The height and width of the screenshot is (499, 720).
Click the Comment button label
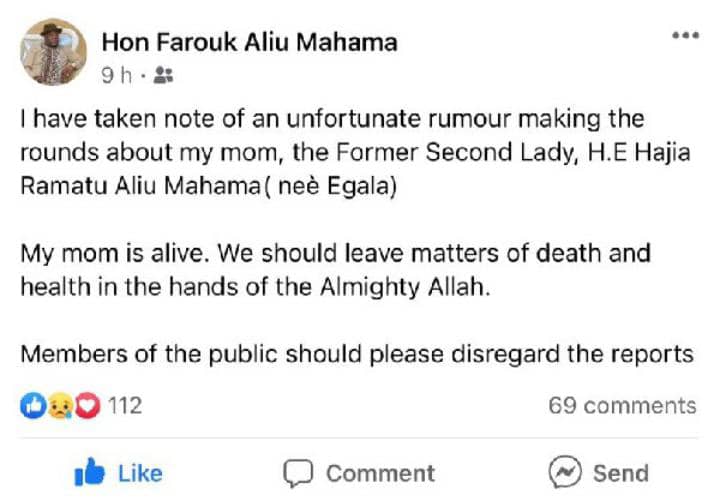tap(380, 473)
